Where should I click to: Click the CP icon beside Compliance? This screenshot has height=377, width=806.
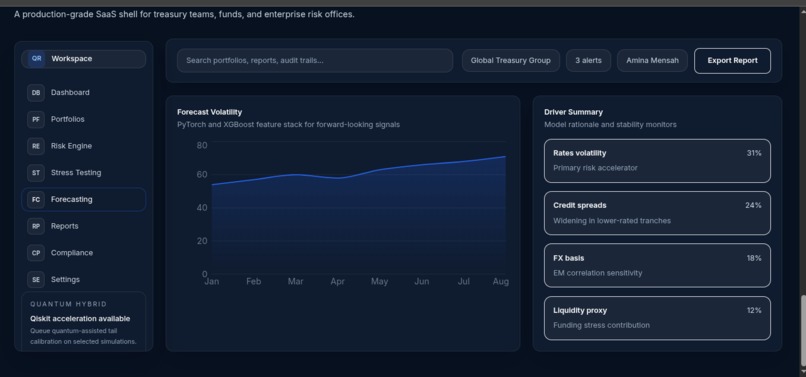[x=36, y=253]
